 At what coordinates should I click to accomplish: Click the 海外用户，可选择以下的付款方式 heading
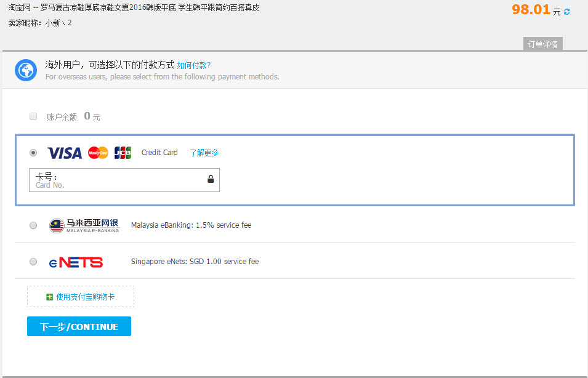[110, 65]
